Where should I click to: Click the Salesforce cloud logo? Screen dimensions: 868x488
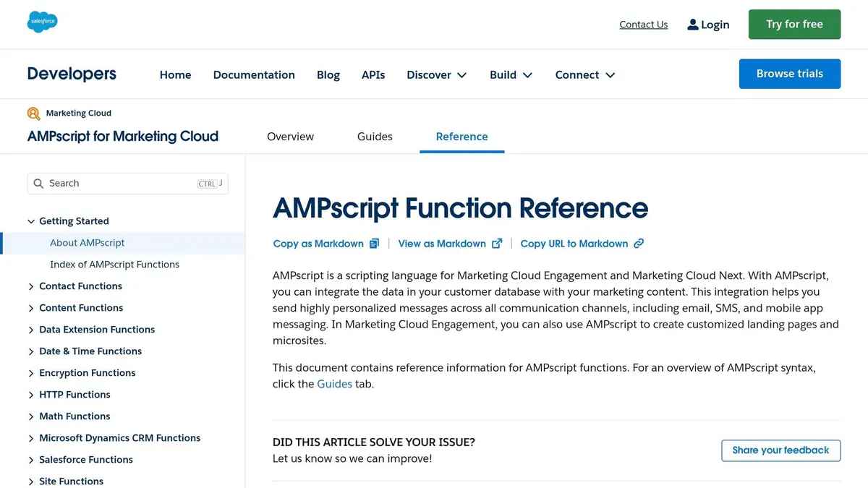point(42,22)
